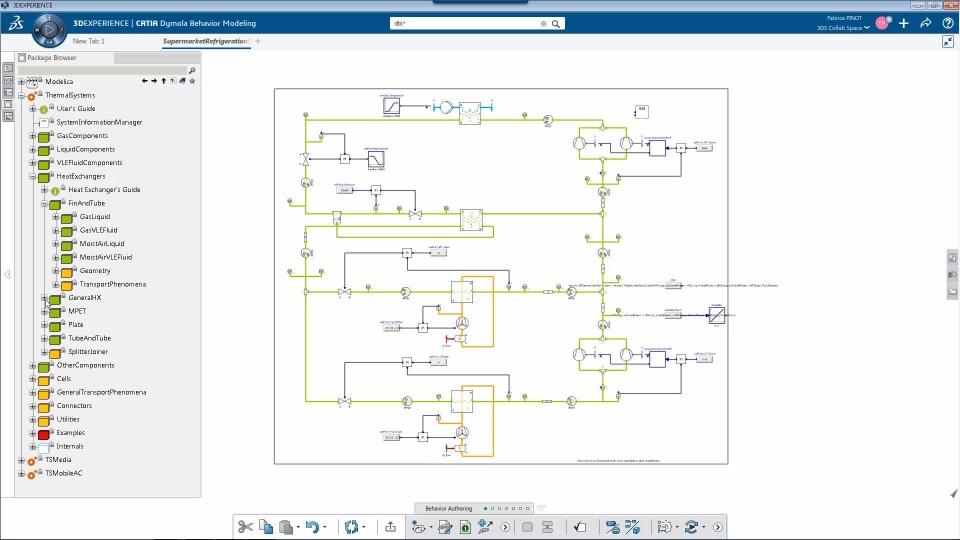960x540 pixels.
Task: Click the translate percent icon
Action: pos(632,527)
